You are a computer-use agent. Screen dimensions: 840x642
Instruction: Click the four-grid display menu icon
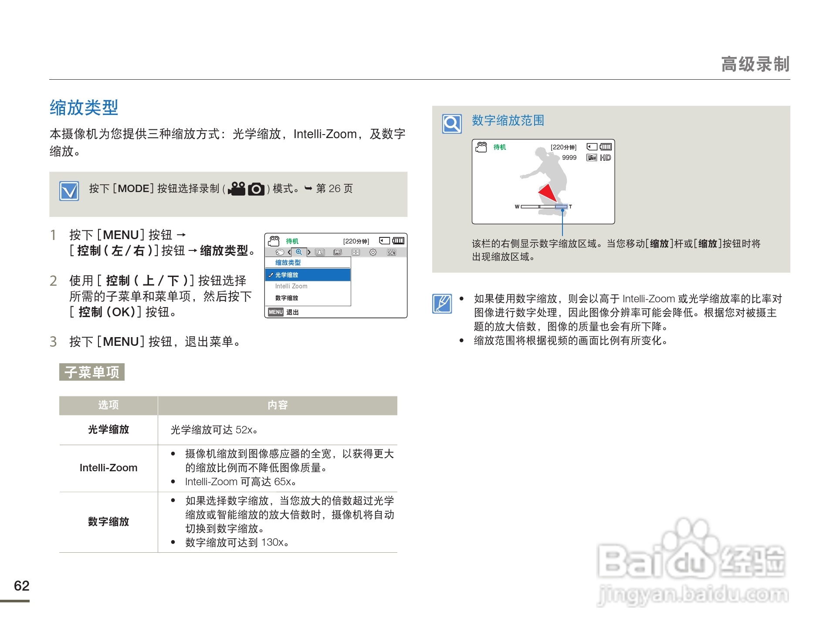[356, 253]
